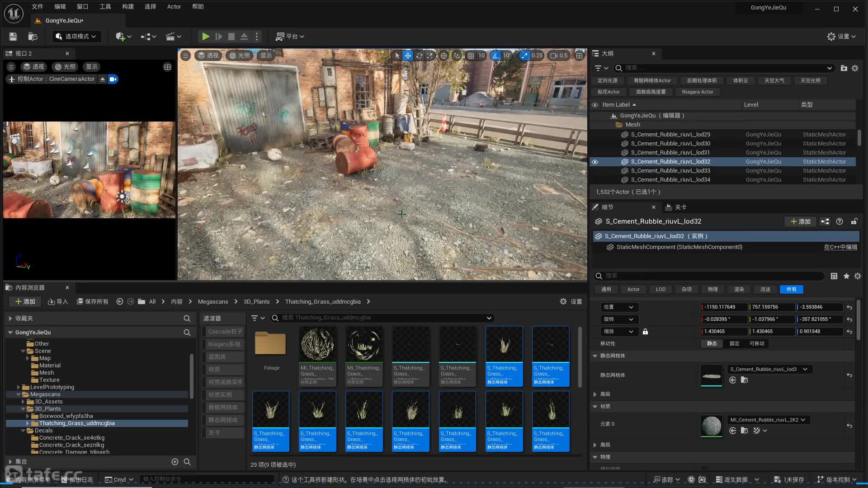Open the 设置 settings menu at top right

[841, 37]
